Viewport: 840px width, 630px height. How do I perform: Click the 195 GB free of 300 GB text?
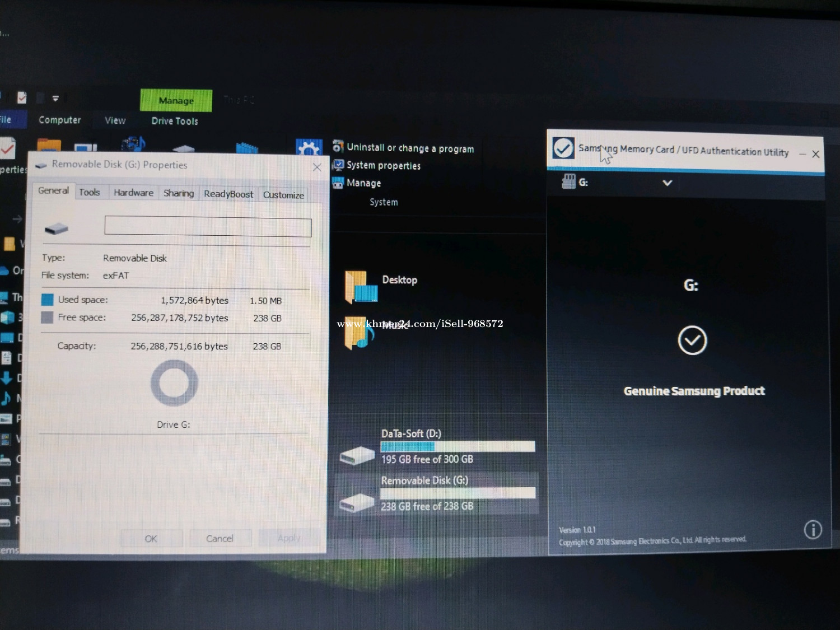pos(427,459)
